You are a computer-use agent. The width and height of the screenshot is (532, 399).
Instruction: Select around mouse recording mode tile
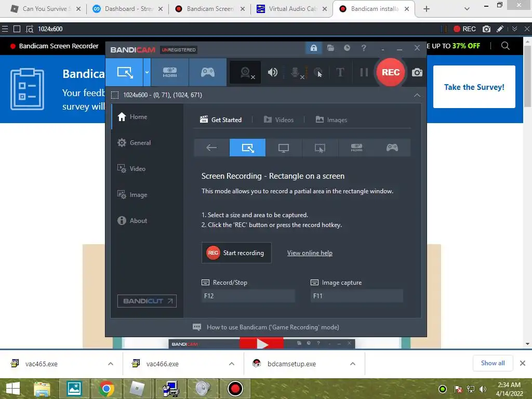point(320,148)
